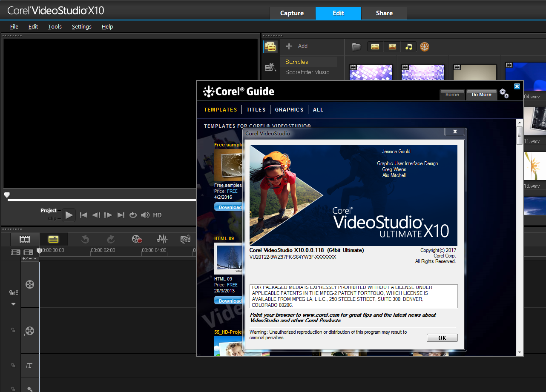
Task: Click the Title Track T icon
Action: 29,366
